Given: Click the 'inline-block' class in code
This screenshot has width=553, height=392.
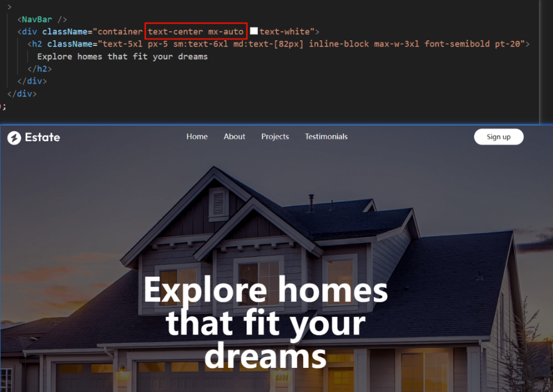Looking at the screenshot, I should 339,44.
